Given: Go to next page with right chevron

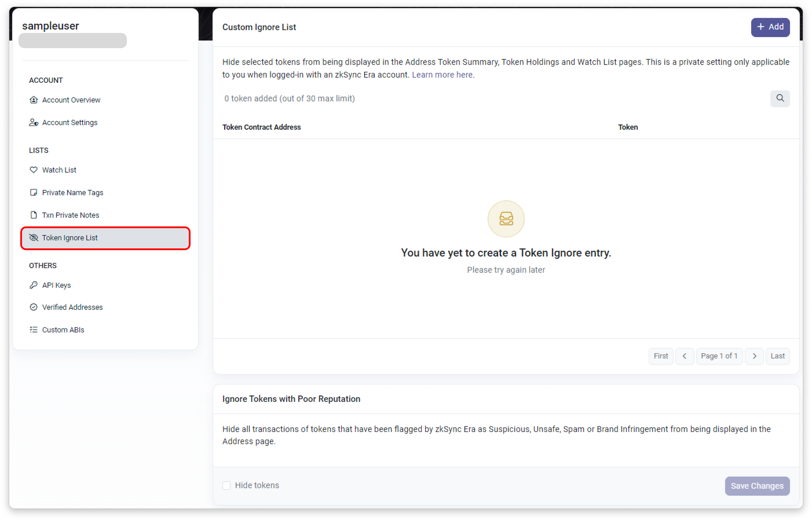Looking at the screenshot, I should point(754,356).
